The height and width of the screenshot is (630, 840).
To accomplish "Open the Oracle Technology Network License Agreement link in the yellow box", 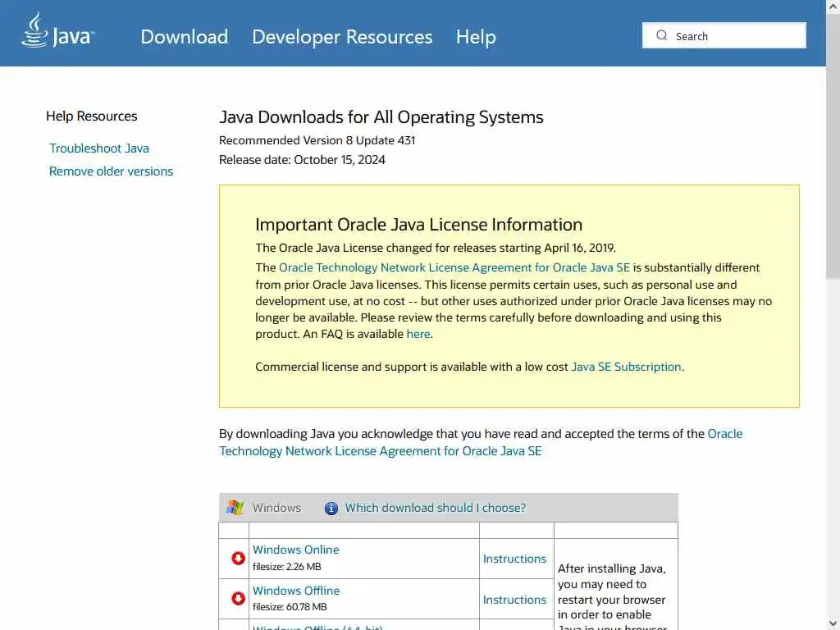I will coord(454,267).
